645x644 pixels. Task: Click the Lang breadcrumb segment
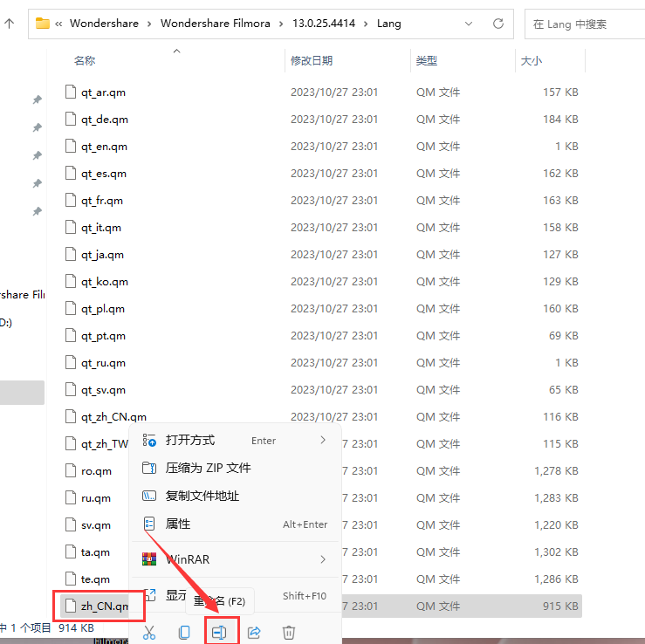coord(388,24)
